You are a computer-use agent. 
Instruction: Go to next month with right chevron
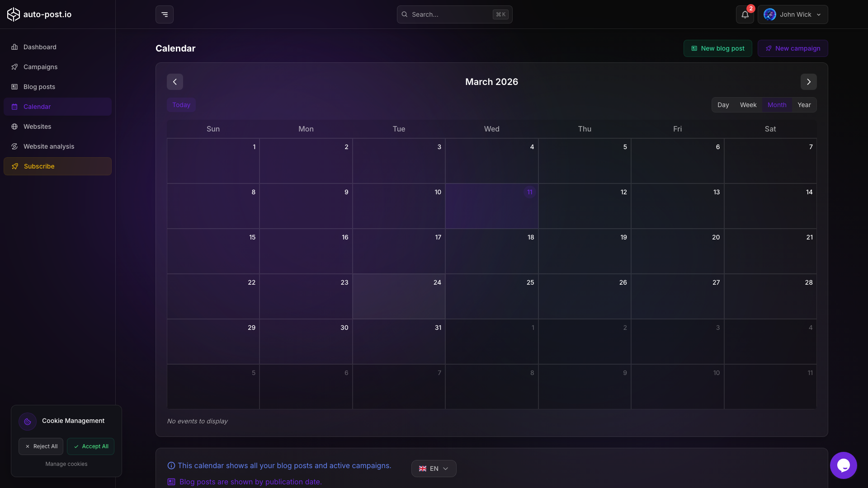pos(809,82)
